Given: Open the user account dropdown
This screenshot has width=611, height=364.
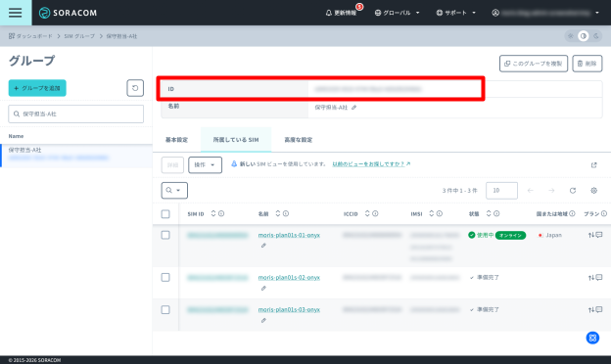Looking at the screenshot, I should [x=545, y=13].
